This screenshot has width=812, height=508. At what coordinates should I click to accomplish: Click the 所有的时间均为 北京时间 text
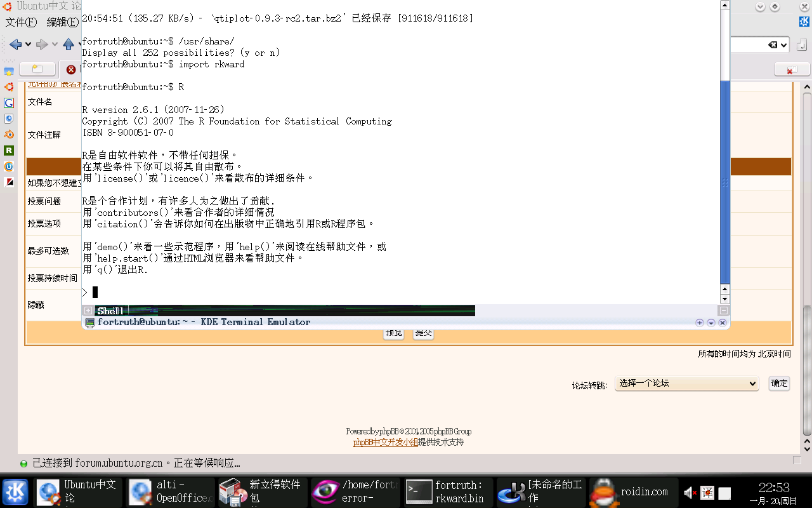pyautogui.click(x=745, y=354)
